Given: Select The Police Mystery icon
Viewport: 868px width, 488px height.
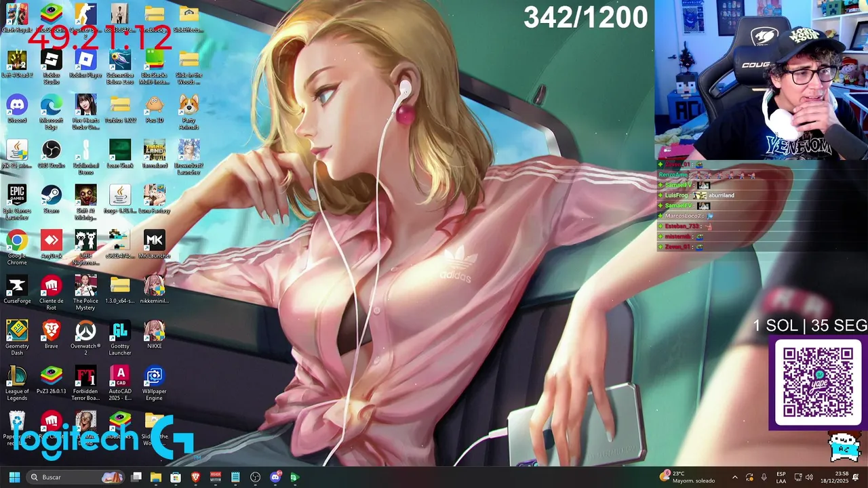Looking at the screenshot, I should (85, 293).
